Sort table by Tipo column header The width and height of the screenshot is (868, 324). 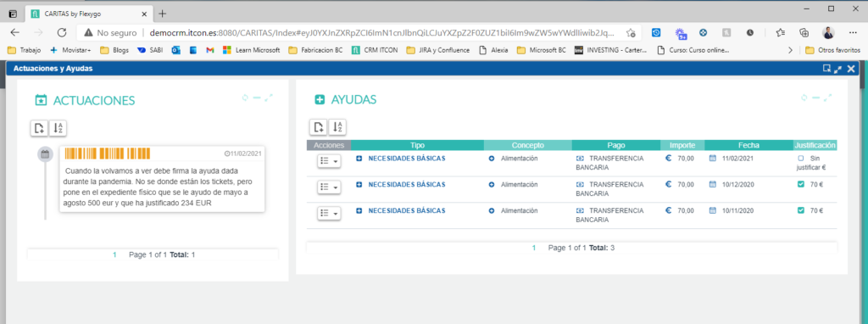[x=417, y=145]
